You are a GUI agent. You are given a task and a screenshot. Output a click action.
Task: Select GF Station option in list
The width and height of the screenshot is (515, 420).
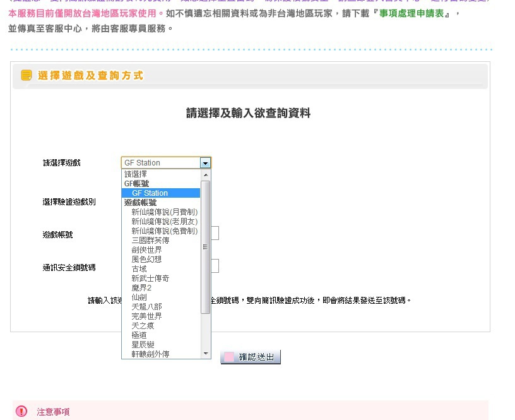tap(161, 193)
